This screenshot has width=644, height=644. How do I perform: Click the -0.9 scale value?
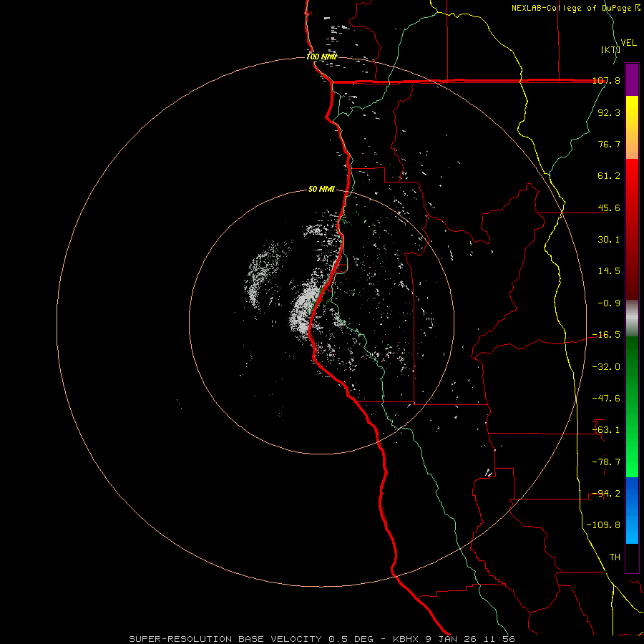click(609, 303)
